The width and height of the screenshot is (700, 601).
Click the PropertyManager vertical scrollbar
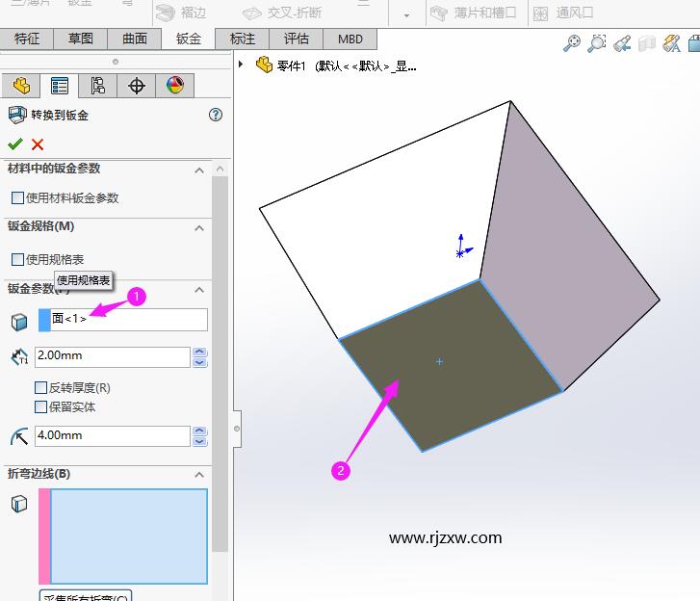click(220, 364)
